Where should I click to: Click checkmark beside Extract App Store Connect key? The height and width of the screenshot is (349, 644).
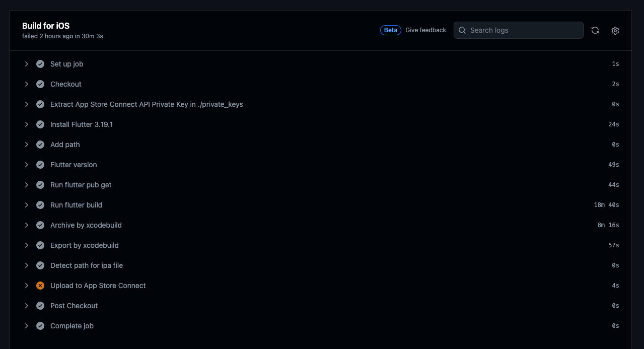(40, 104)
